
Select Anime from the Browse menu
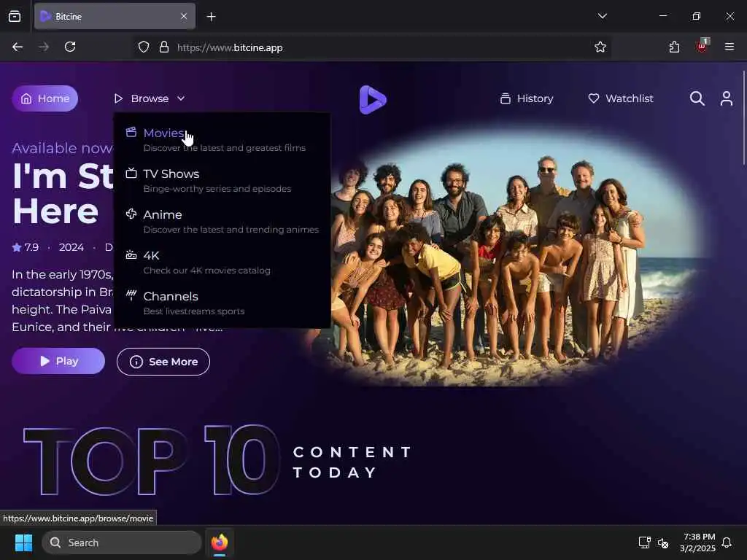pos(222,222)
